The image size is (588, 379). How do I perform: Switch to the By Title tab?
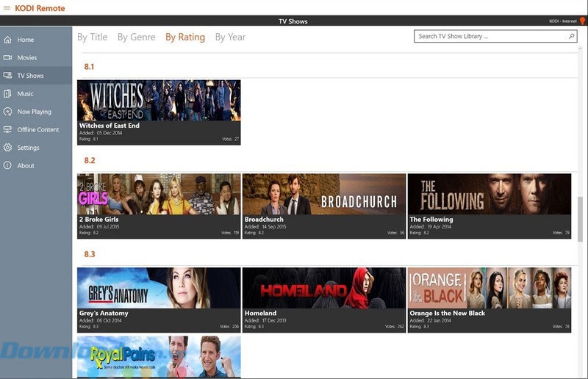[92, 37]
